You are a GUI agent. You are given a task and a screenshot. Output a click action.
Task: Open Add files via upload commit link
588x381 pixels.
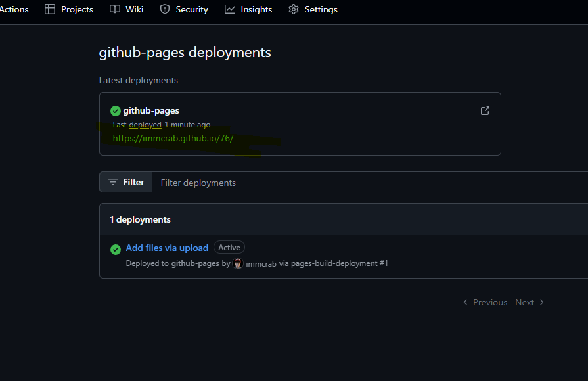click(x=167, y=248)
